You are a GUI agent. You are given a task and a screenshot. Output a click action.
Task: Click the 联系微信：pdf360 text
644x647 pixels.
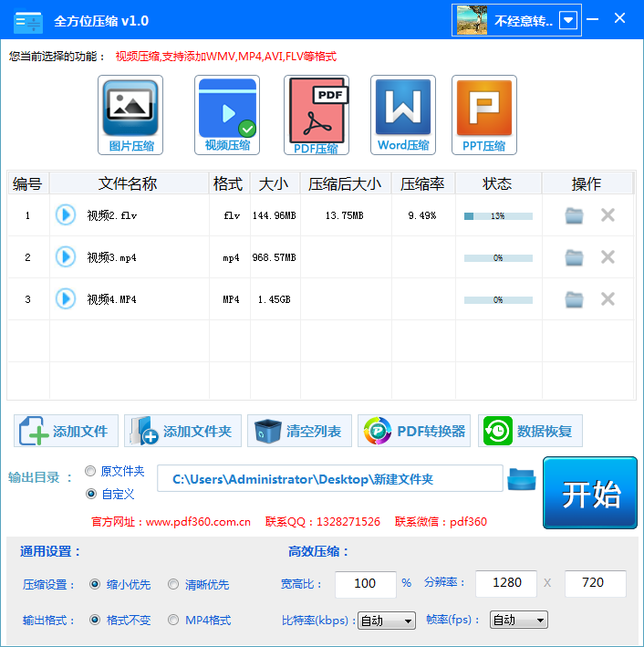pos(441,522)
